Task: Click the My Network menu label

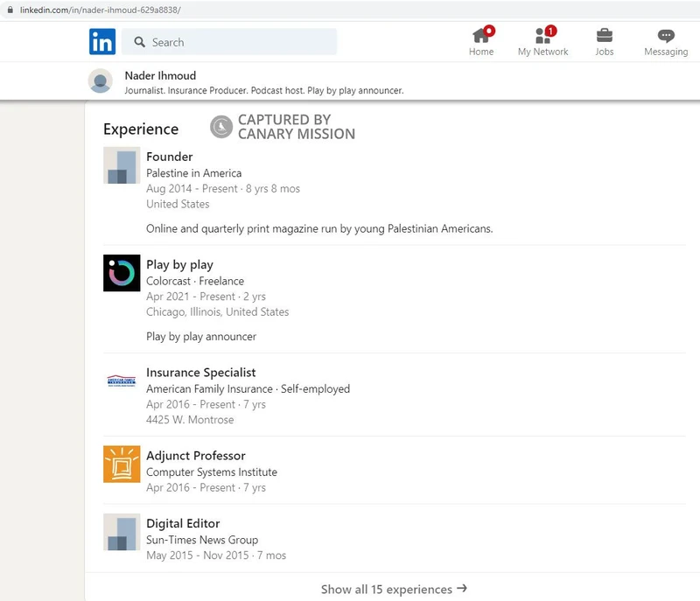Action: [x=542, y=52]
